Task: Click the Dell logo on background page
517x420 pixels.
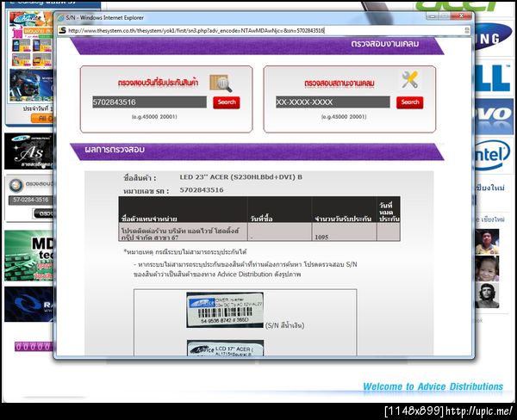Action: pyautogui.click(x=492, y=78)
